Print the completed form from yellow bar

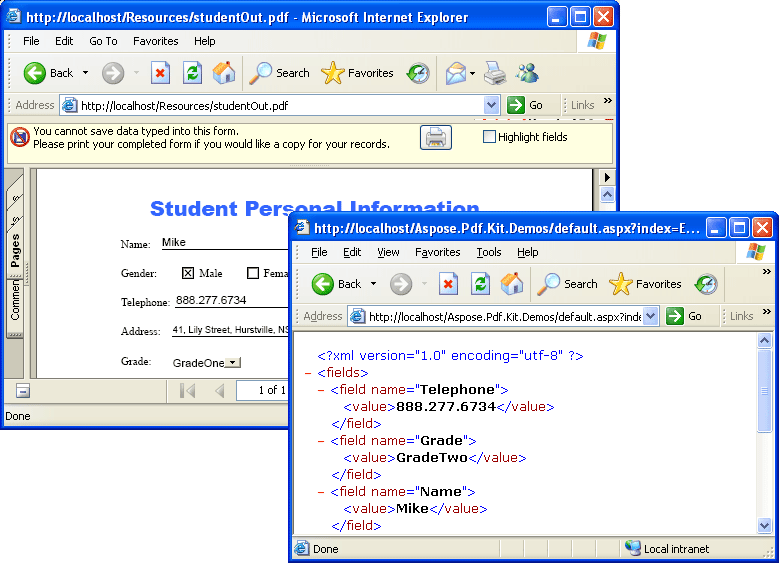coord(436,138)
